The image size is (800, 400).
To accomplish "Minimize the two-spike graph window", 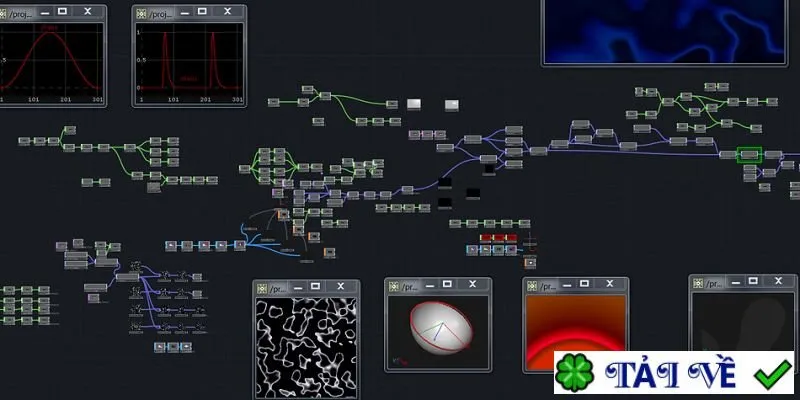I will click(x=185, y=12).
